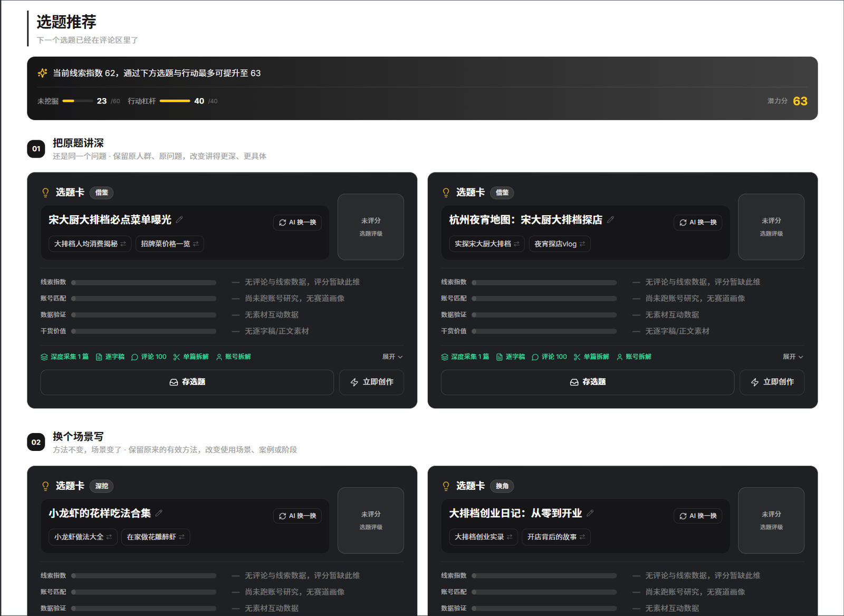Click 逐字稿 tag on the 杭州夜宵地图 card
Viewport: 844px width, 616px height.
(511, 357)
